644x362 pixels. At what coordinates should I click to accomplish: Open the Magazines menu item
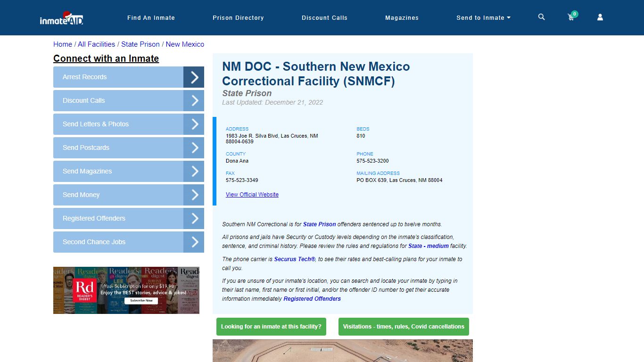pos(402,18)
